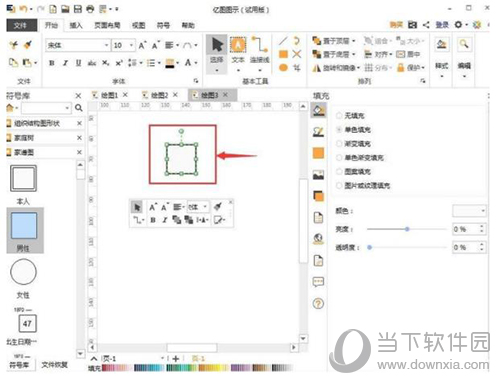Click the brightness percentage stepper

coord(481,229)
